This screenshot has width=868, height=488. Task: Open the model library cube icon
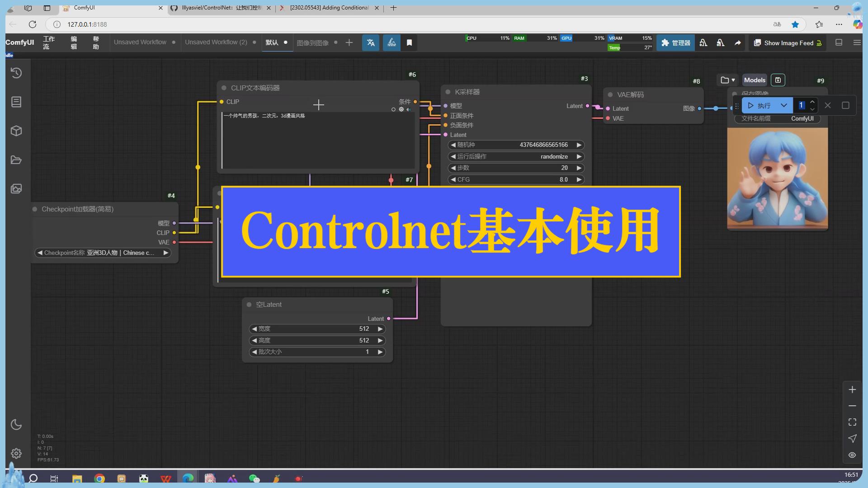click(16, 131)
